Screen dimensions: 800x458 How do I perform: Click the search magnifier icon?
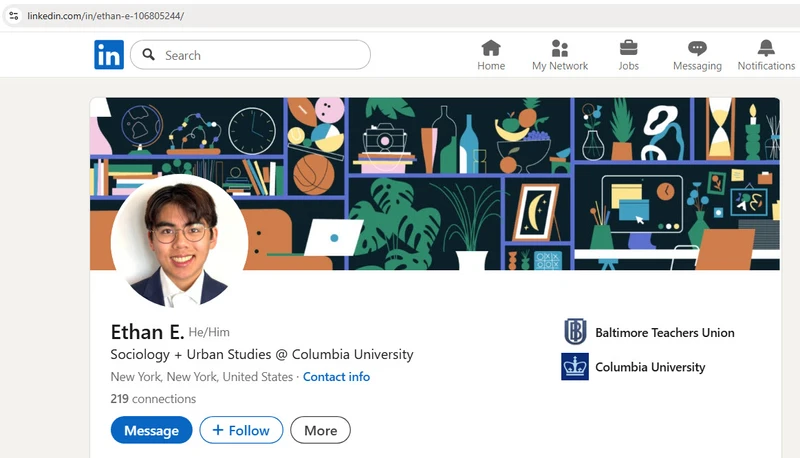(149, 55)
